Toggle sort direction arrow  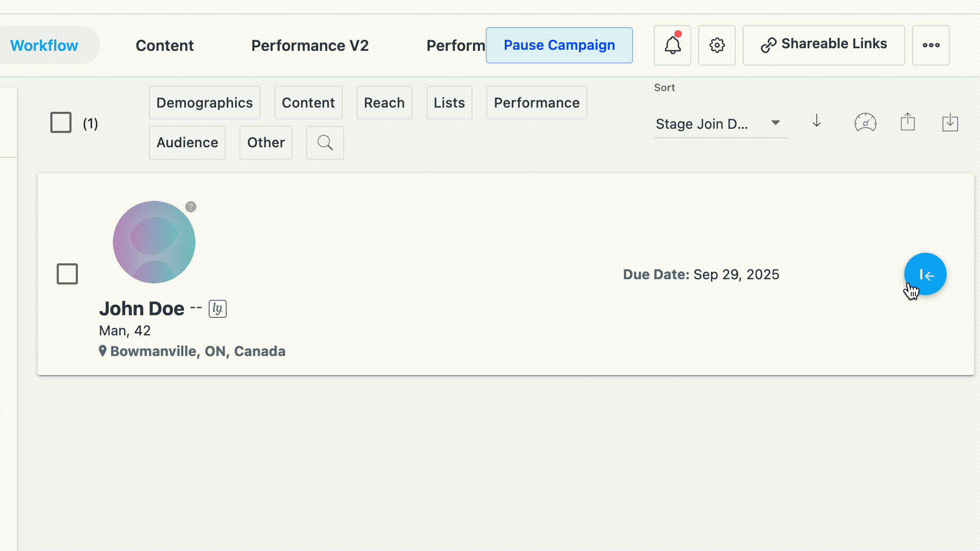click(816, 121)
